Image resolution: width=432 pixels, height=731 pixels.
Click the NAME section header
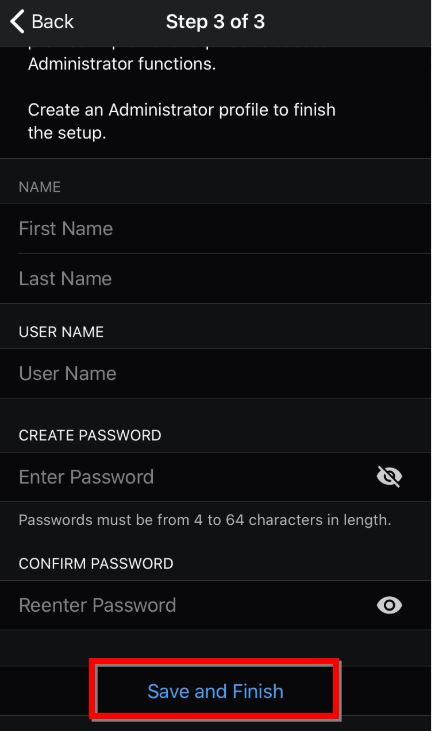pos(40,187)
